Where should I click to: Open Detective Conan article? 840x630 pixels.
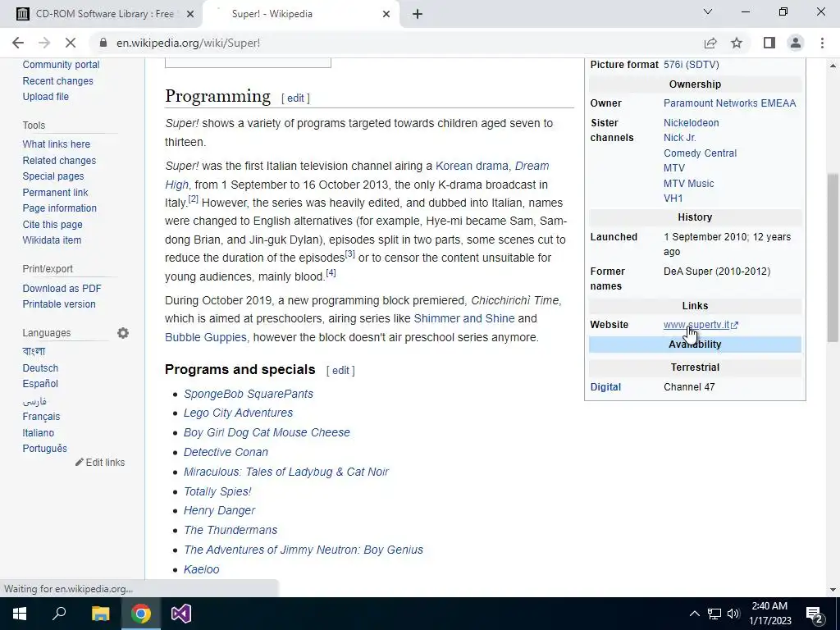[x=226, y=452]
